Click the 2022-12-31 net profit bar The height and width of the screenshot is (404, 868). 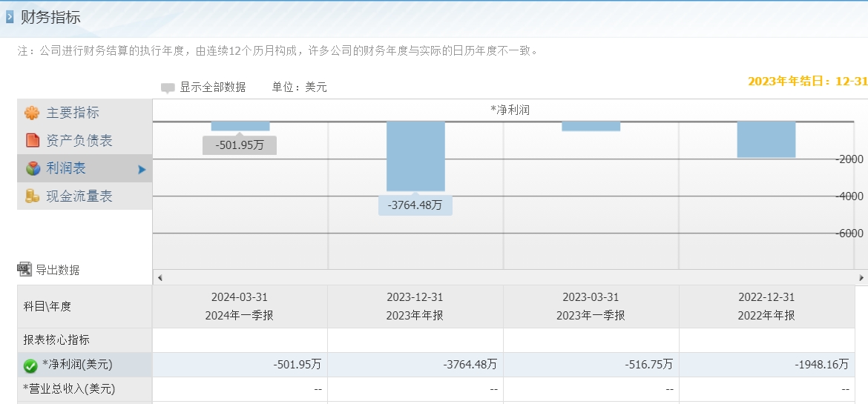[766, 139]
